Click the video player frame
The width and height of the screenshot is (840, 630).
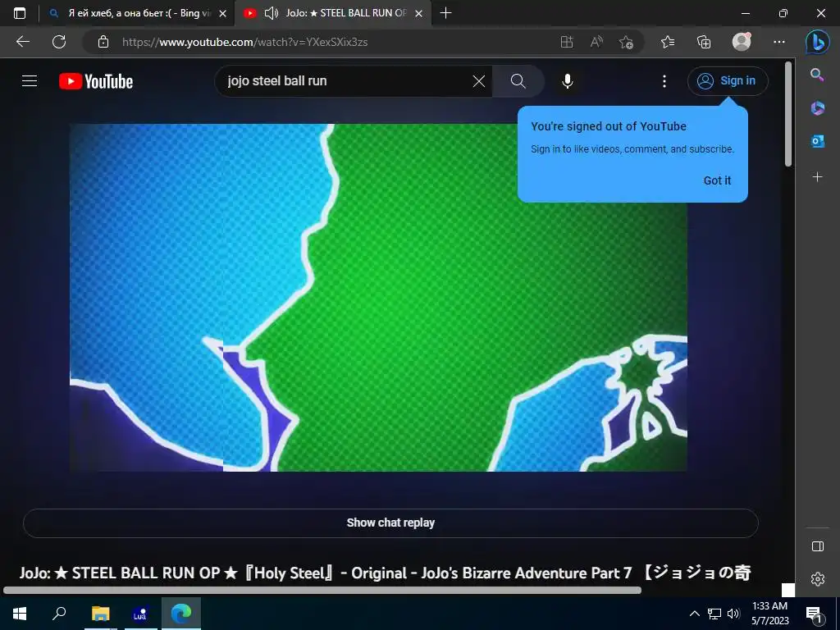pos(378,297)
